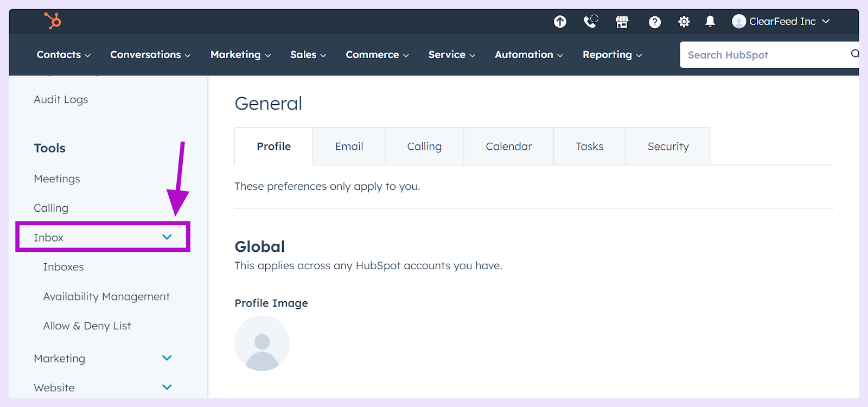Click the HubSpot sprocket logo
Screen dimensions: 868x407
pyautogui.click(x=53, y=21)
